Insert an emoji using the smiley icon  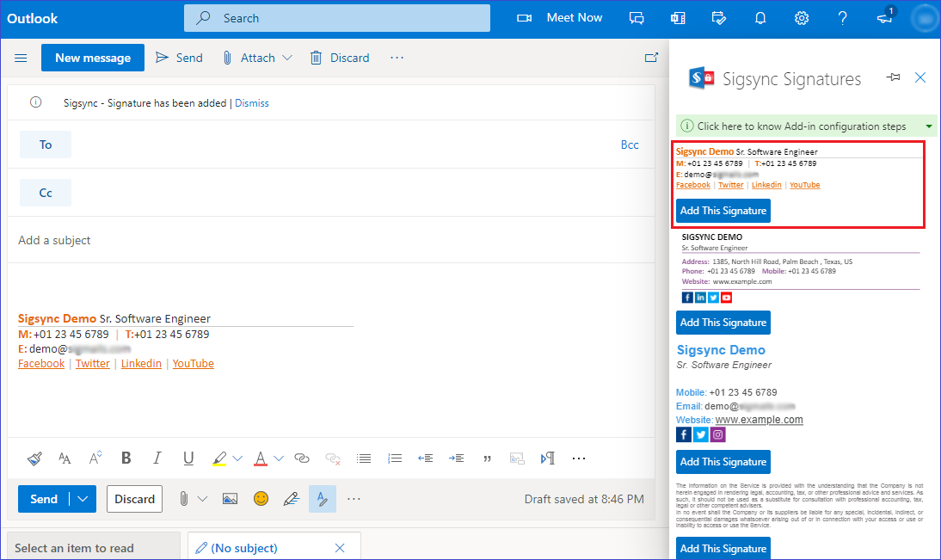pos(261,499)
